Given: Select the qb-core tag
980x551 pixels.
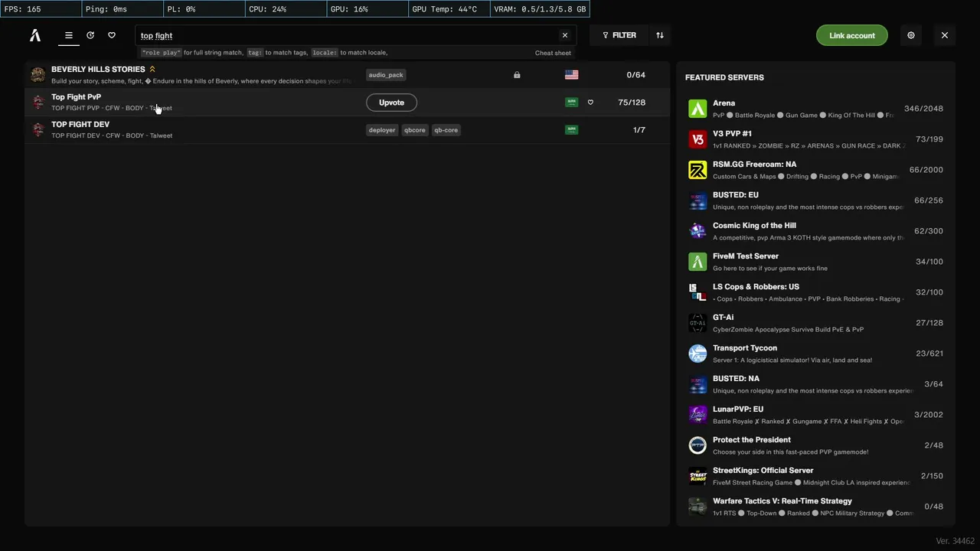Looking at the screenshot, I should [x=446, y=130].
